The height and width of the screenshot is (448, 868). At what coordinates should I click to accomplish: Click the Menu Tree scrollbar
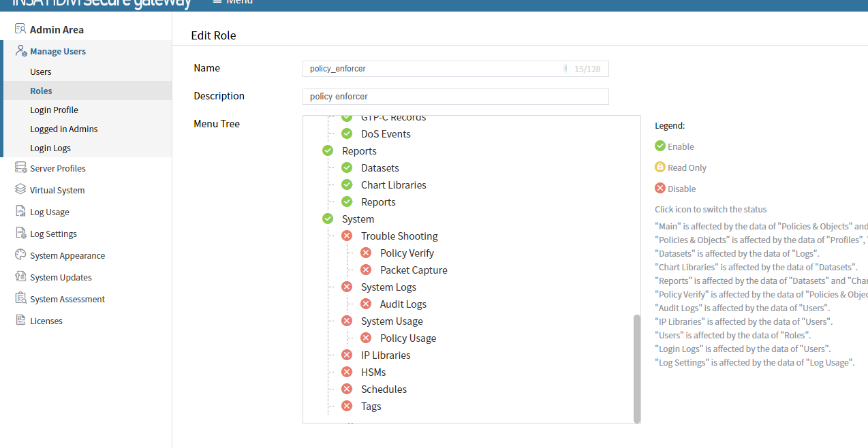(x=637, y=368)
